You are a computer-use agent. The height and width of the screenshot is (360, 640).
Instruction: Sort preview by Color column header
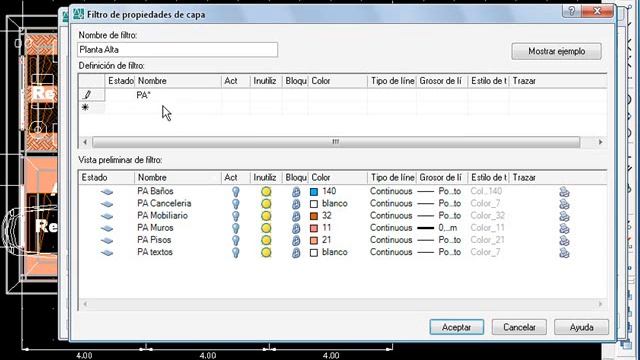[x=338, y=178]
